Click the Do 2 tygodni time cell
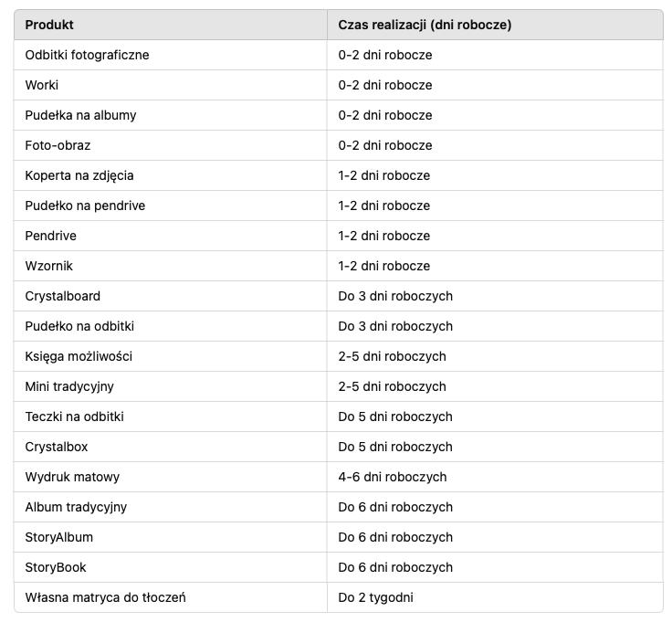 click(x=375, y=597)
